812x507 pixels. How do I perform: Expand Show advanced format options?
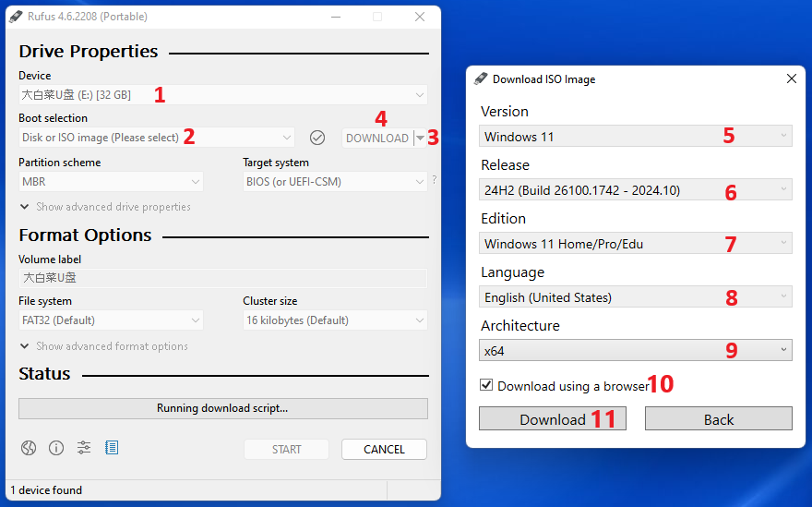[103, 345]
